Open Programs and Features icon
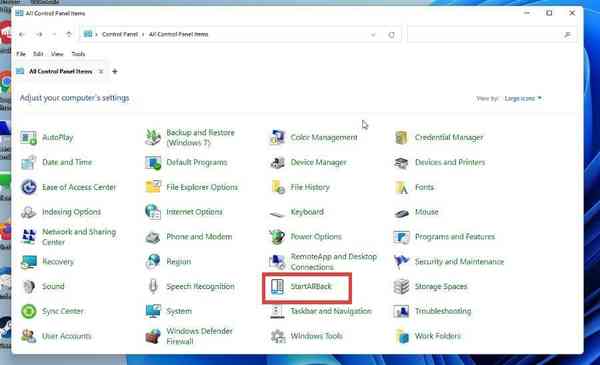Image resolution: width=600 pixels, height=365 pixels. (401, 237)
